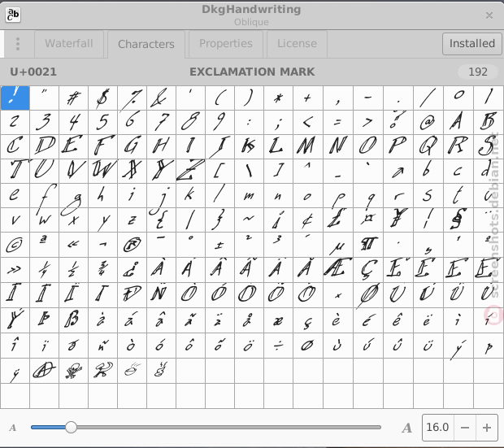View the License tab
Image resolution: width=504 pixels, height=448 pixels.
coord(297,44)
